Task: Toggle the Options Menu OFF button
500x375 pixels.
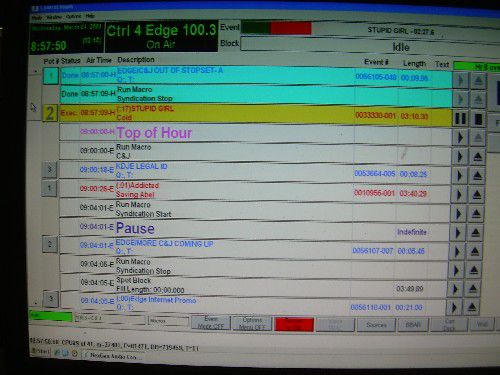Action: tap(252, 323)
